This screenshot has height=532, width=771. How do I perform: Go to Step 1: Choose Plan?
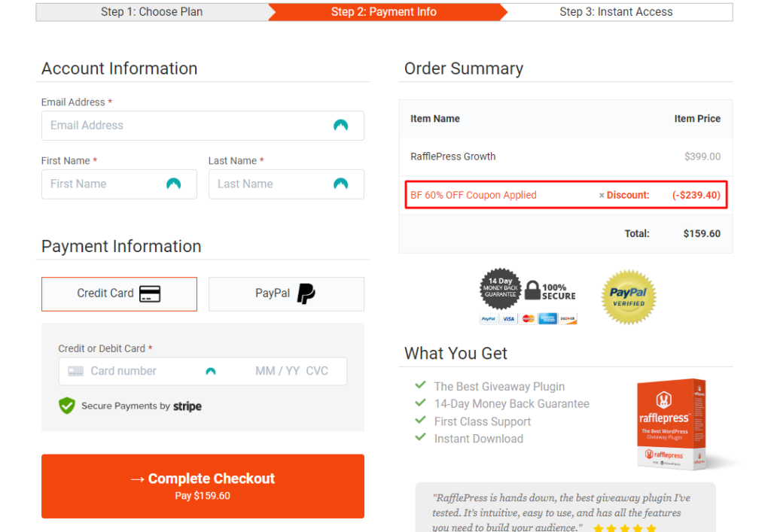coord(152,12)
